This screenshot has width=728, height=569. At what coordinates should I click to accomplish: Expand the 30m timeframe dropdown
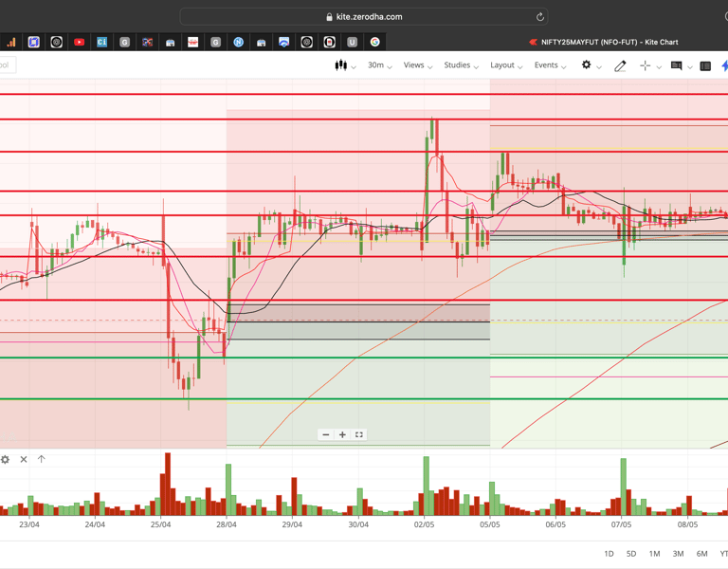pyautogui.click(x=380, y=65)
